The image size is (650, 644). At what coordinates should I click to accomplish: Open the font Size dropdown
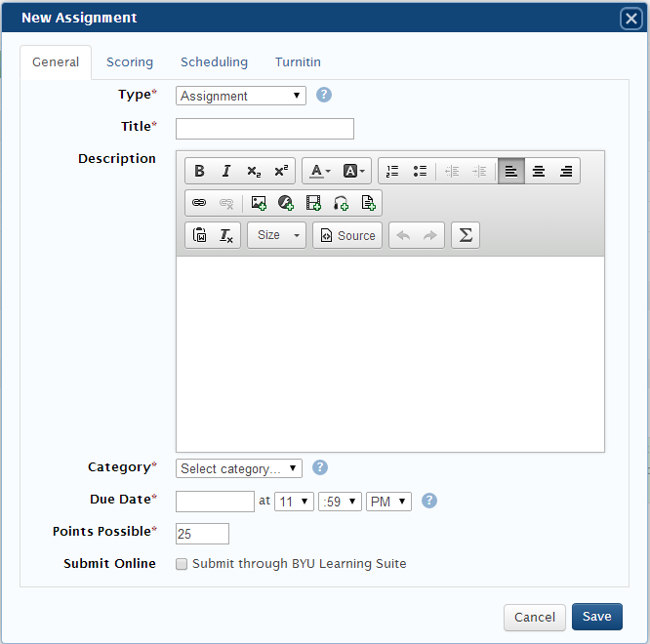[276, 235]
